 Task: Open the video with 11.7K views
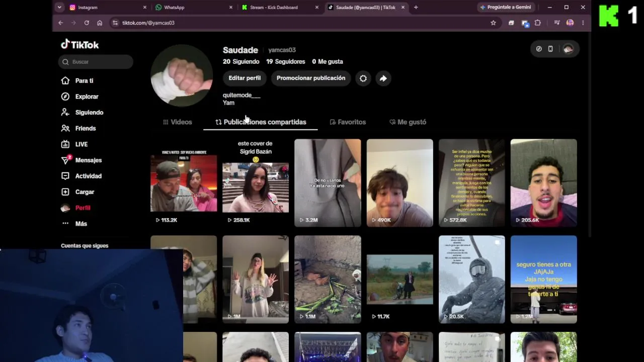click(x=399, y=280)
